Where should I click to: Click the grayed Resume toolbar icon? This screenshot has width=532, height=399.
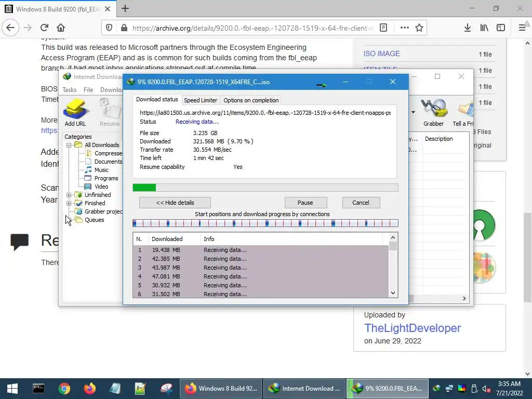110,112
